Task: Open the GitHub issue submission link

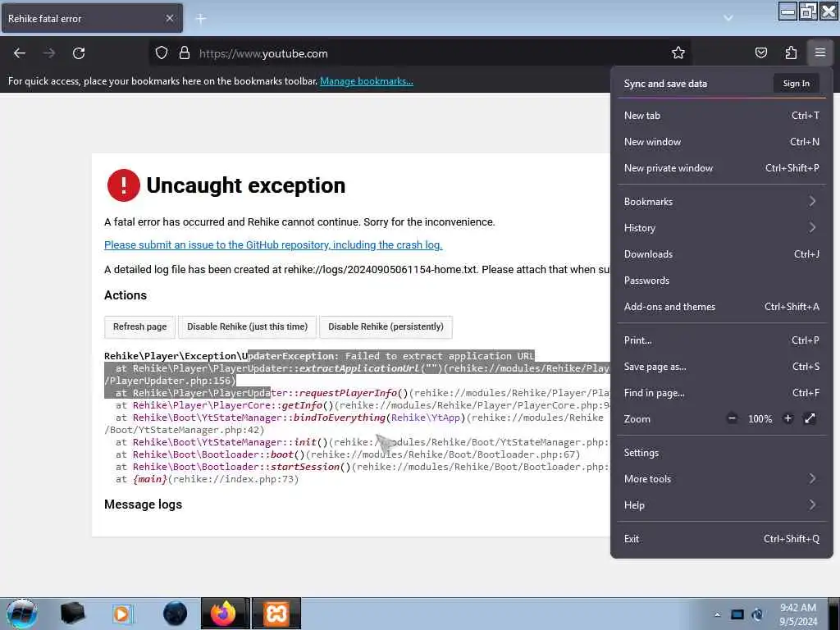Action: tap(273, 244)
